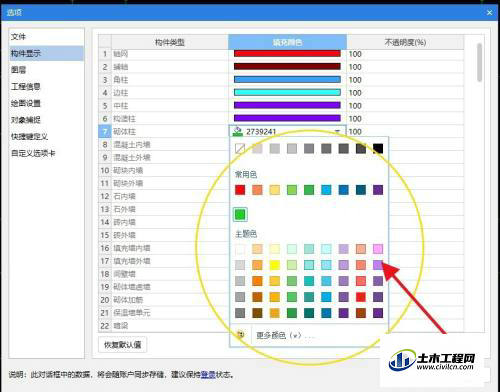Pick the white swatch in 主题色 grid
The width and height of the screenshot is (500, 392).
tap(240, 249)
